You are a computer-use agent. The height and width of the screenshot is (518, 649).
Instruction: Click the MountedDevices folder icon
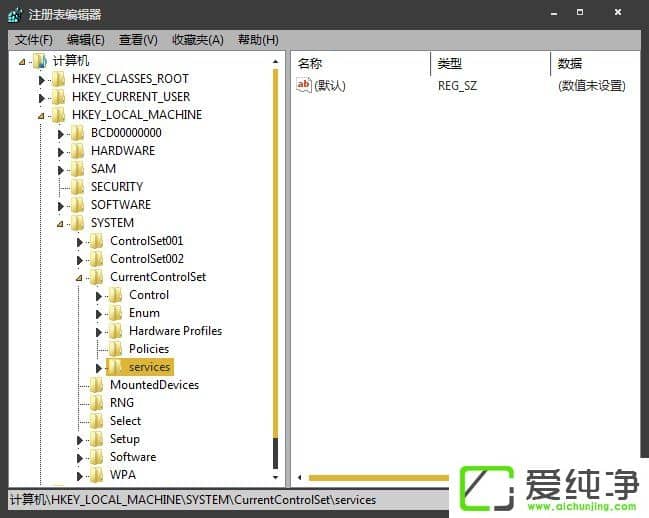(97, 385)
